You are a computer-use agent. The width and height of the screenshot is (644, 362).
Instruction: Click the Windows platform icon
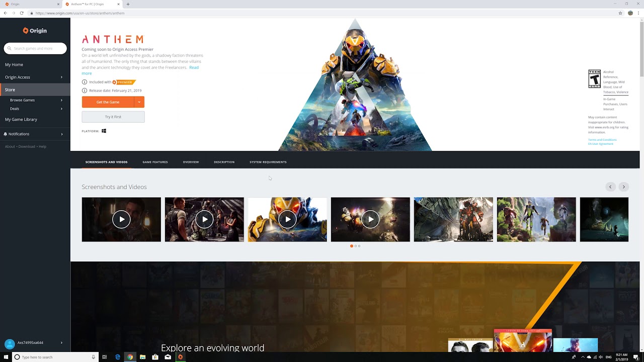click(104, 131)
